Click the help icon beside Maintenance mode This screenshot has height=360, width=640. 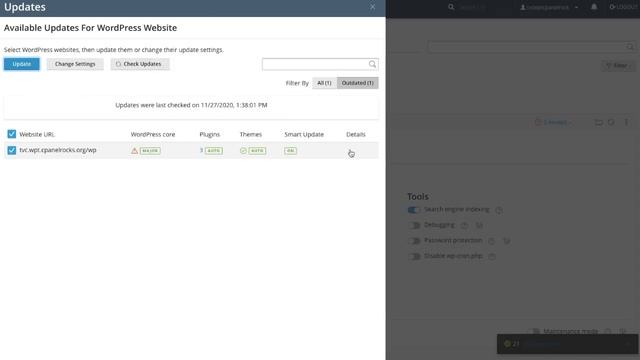pyautogui.click(x=608, y=331)
